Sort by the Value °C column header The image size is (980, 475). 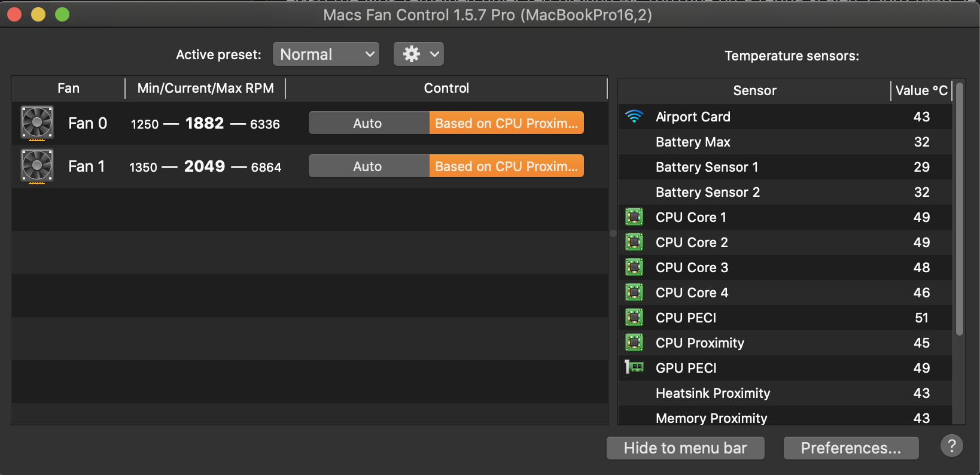point(921,90)
